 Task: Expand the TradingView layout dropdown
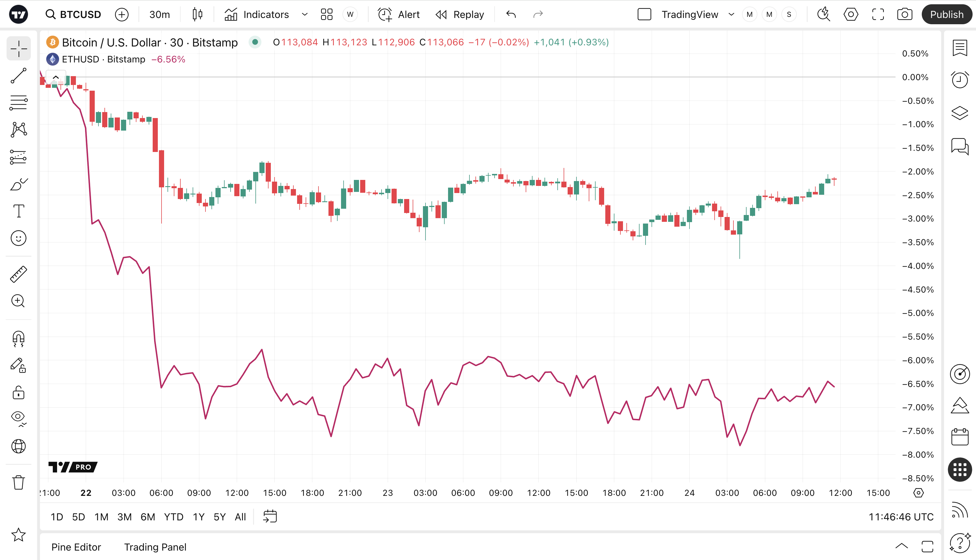click(x=731, y=15)
